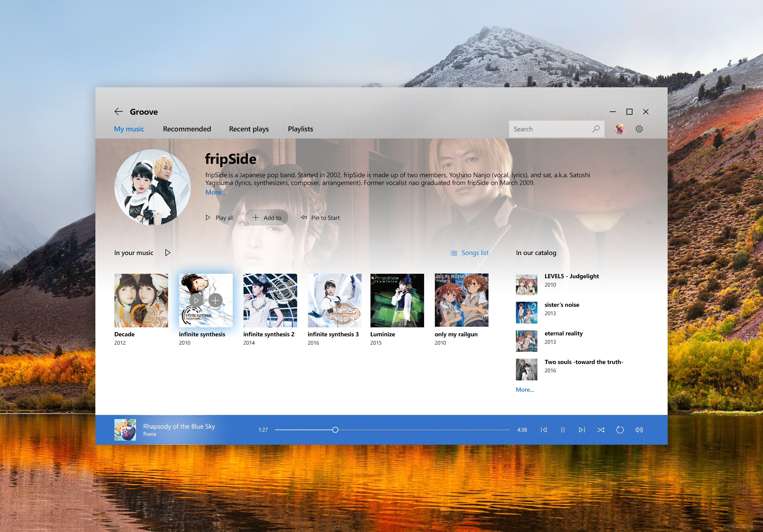This screenshot has height=532, width=763.
Task: Click the 1:27 elapsed time label
Action: pos(263,430)
